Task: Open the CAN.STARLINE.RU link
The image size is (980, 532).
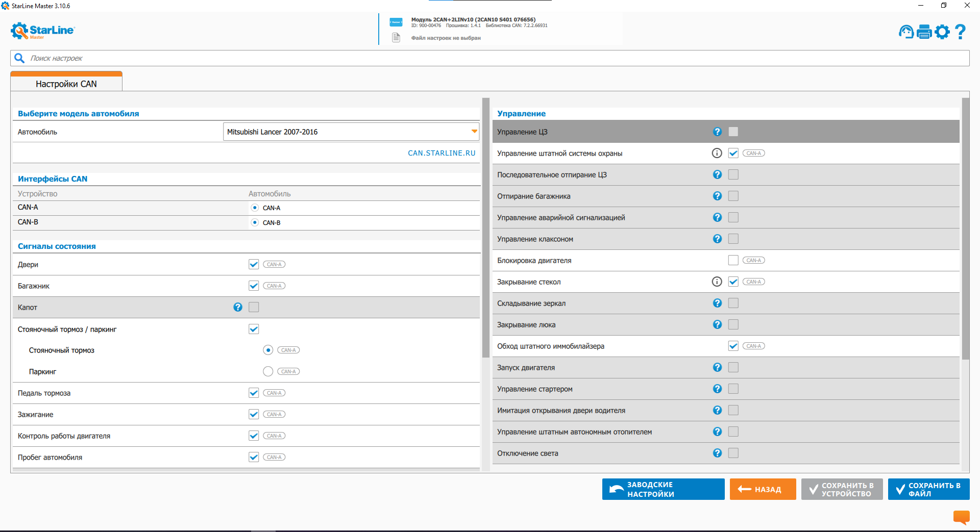Action: [x=442, y=153]
